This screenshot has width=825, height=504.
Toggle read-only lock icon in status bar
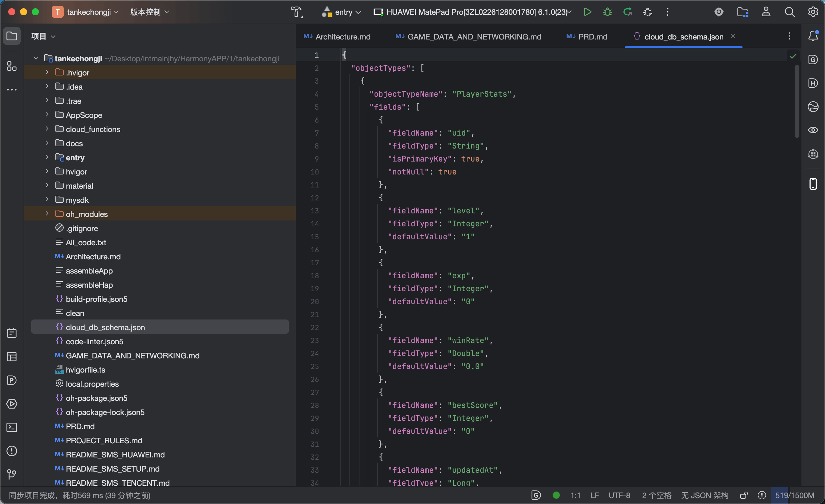[744, 495]
